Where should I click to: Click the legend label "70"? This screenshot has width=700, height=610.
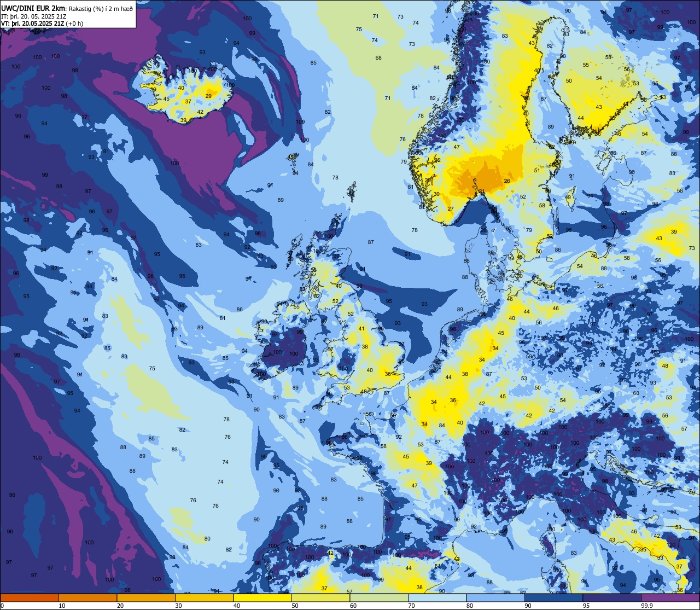[411, 606]
